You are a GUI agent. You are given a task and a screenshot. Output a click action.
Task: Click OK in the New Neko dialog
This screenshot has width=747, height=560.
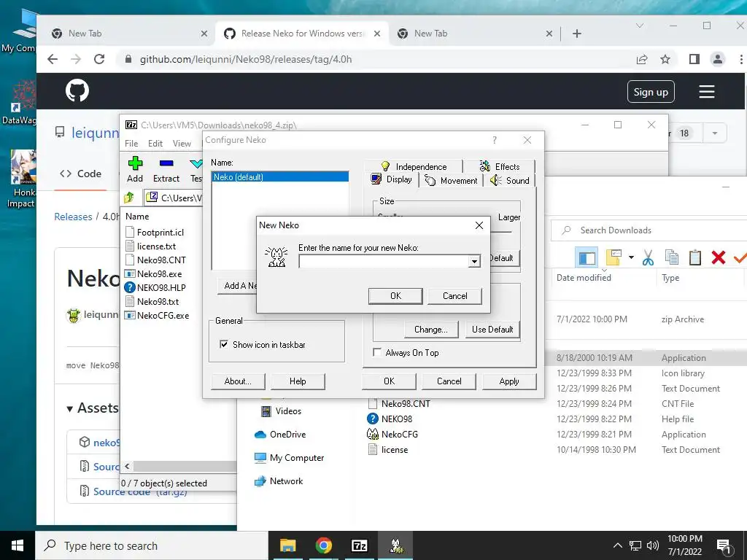pos(395,296)
